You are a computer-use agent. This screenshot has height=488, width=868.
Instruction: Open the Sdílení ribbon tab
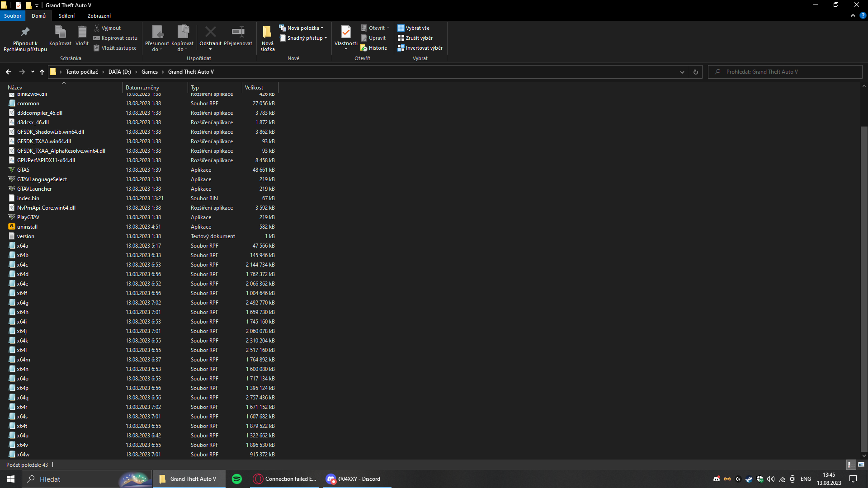[66, 16]
